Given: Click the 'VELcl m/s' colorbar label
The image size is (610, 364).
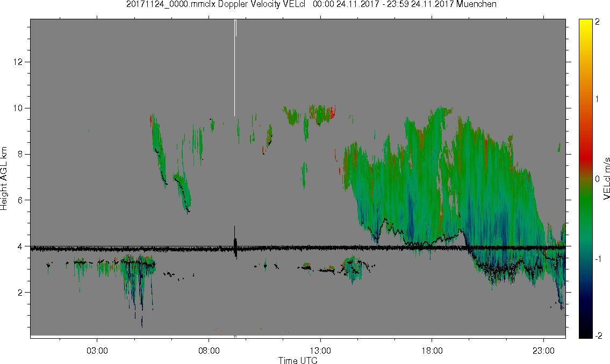Looking at the screenshot, I should [606, 179].
